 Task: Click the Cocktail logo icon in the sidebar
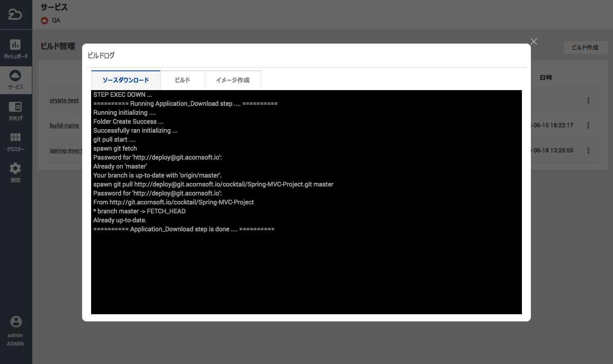click(x=15, y=14)
